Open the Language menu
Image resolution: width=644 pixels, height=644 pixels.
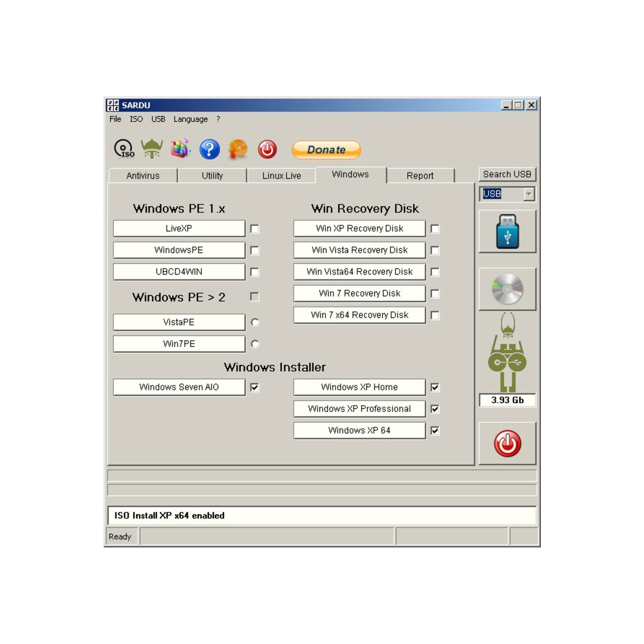point(190,119)
